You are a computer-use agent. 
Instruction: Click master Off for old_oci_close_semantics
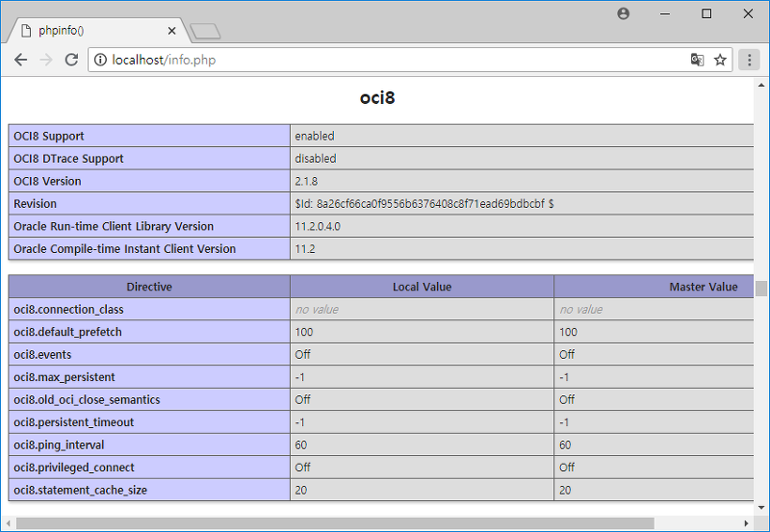point(567,399)
